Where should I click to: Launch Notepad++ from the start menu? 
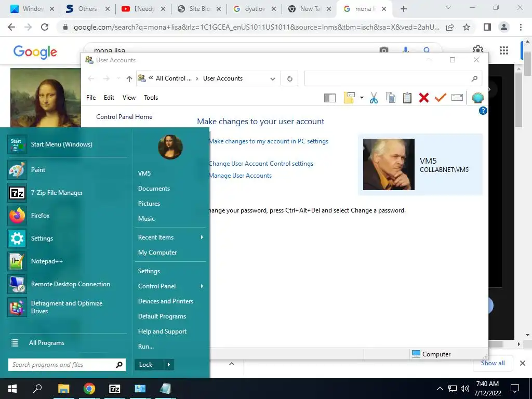(x=67, y=261)
